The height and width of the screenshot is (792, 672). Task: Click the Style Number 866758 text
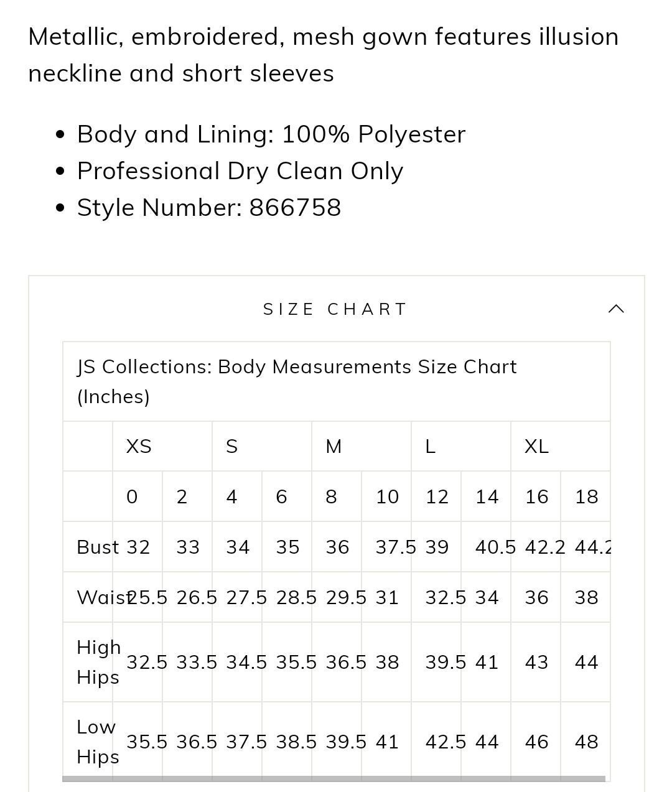209,208
